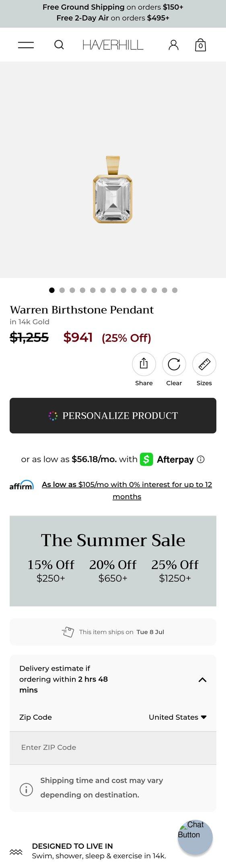Viewport: 226px width, 868px height.
Task: Open The Summer Sale banner
Action: point(113,561)
